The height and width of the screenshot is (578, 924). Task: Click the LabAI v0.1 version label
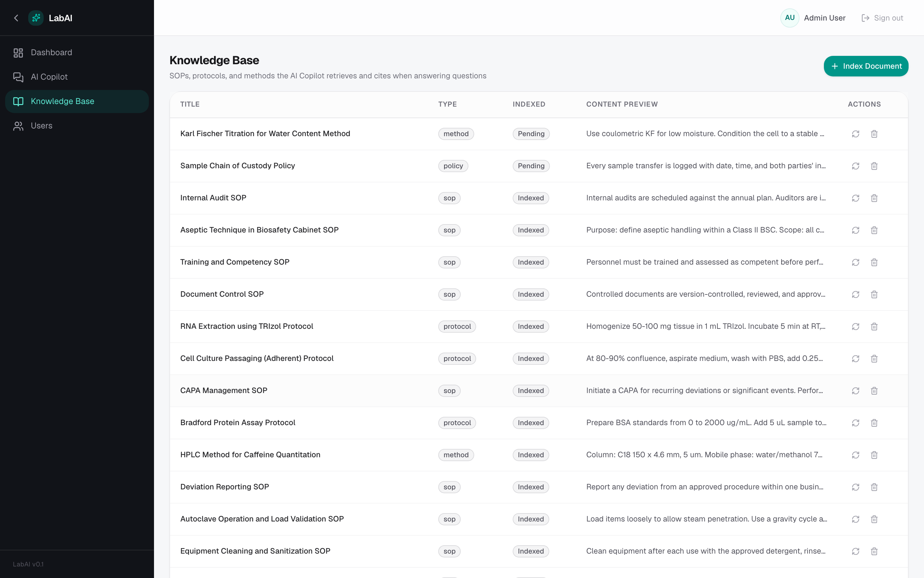(x=28, y=564)
